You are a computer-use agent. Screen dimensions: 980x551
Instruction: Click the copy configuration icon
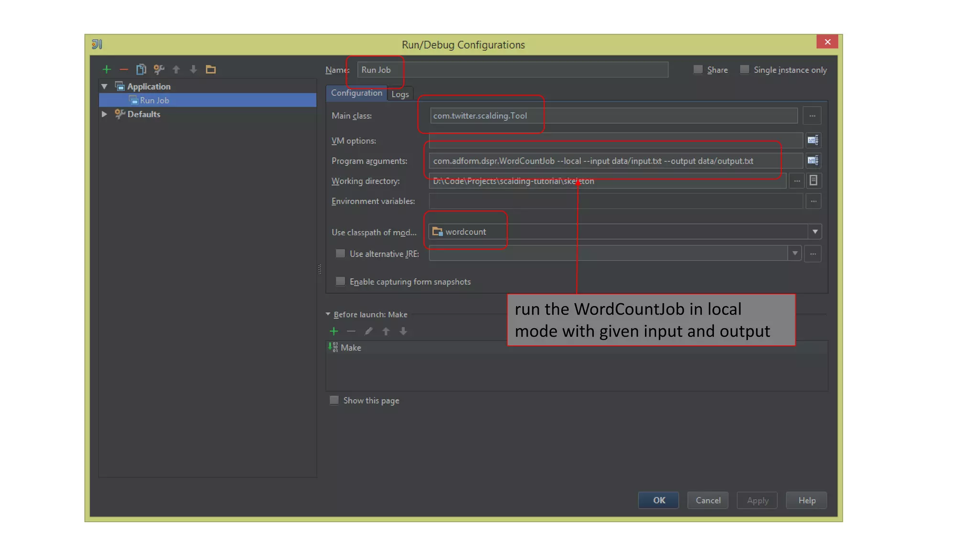[x=141, y=70]
